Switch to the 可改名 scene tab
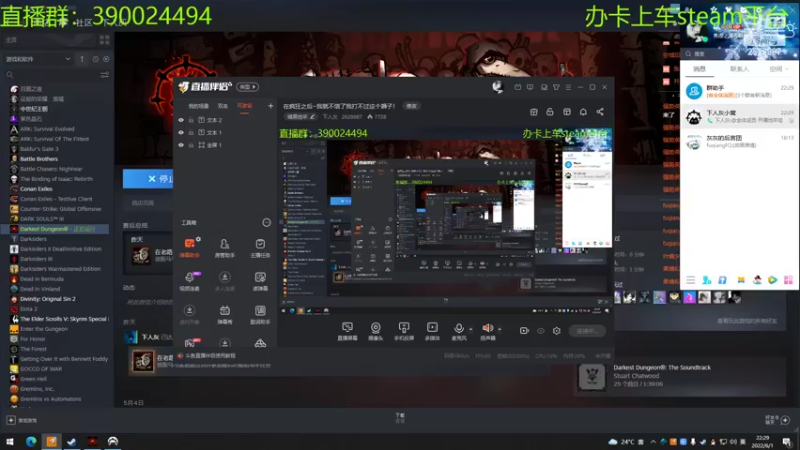800x450 pixels. tap(244, 106)
